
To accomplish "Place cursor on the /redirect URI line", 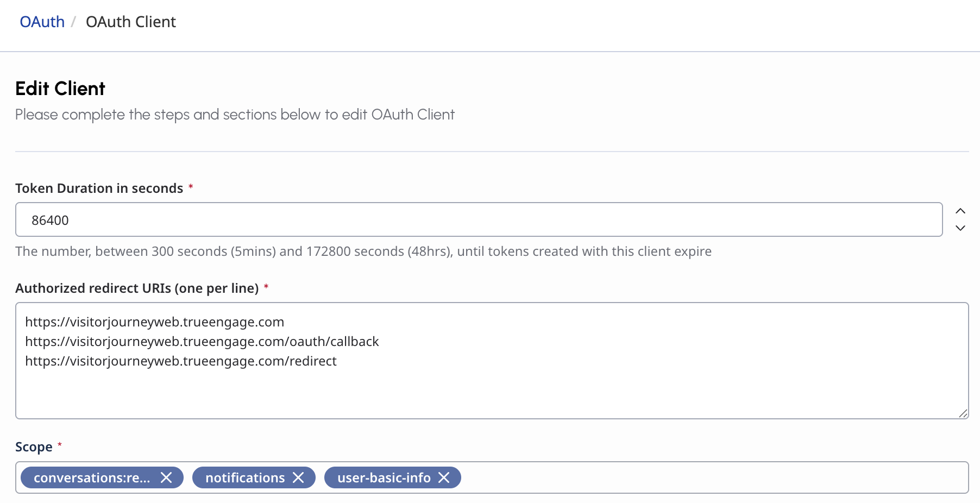I will pyautogui.click(x=181, y=361).
